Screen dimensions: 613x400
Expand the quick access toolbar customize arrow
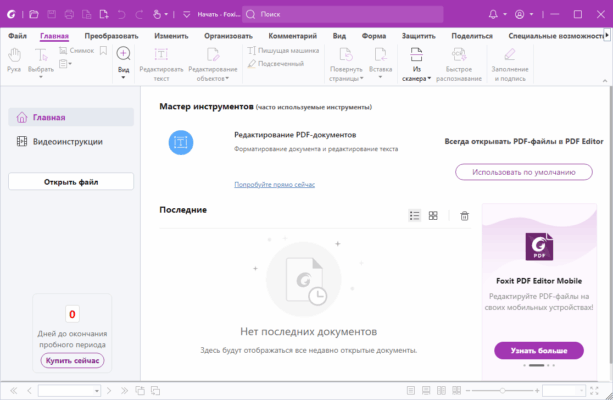(186, 14)
